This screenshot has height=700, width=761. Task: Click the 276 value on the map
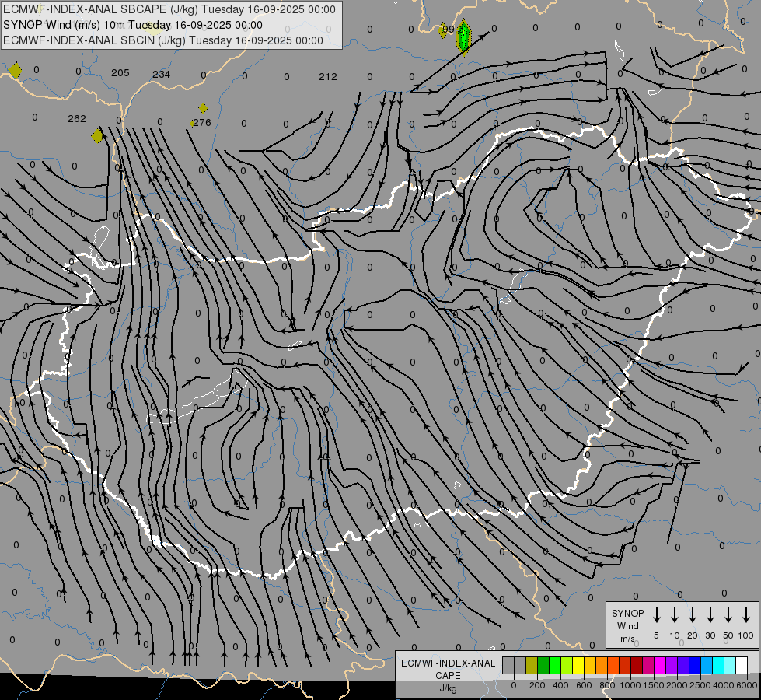[202, 122]
